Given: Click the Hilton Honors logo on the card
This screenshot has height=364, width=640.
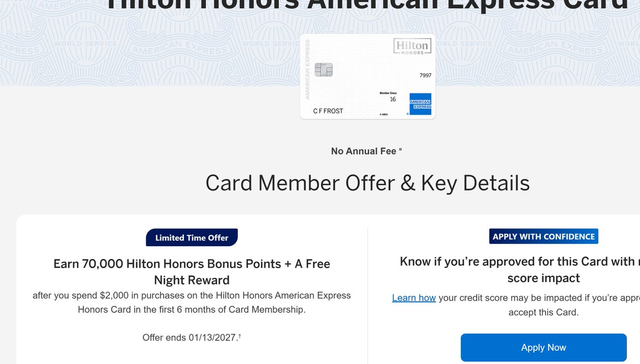Looking at the screenshot, I should tap(411, 46).
